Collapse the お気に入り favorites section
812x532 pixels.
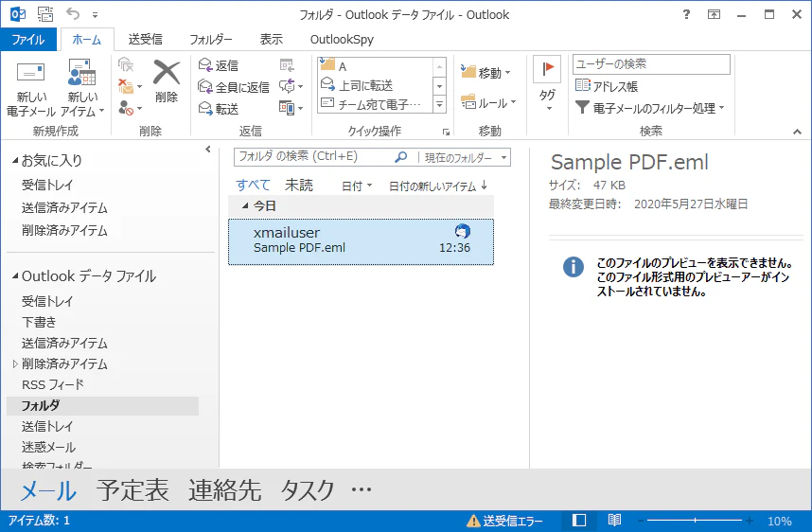(x=15, y=161)
